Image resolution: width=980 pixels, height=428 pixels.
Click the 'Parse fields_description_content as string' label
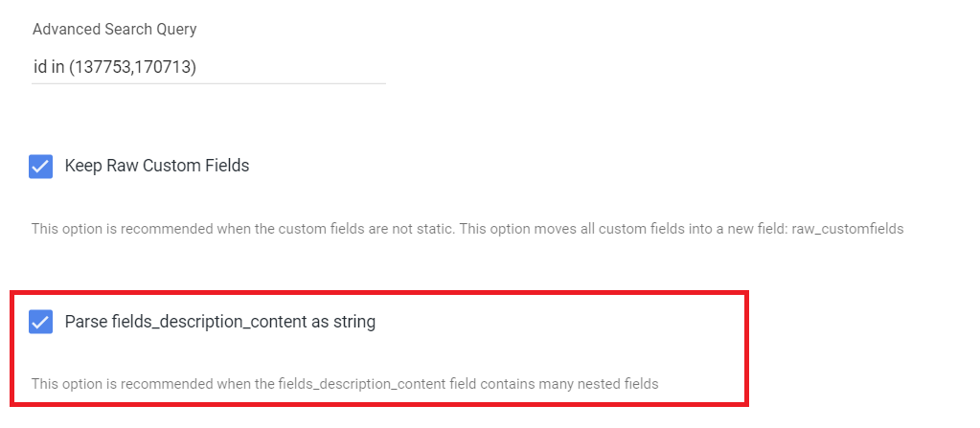(x=220, y=322)
